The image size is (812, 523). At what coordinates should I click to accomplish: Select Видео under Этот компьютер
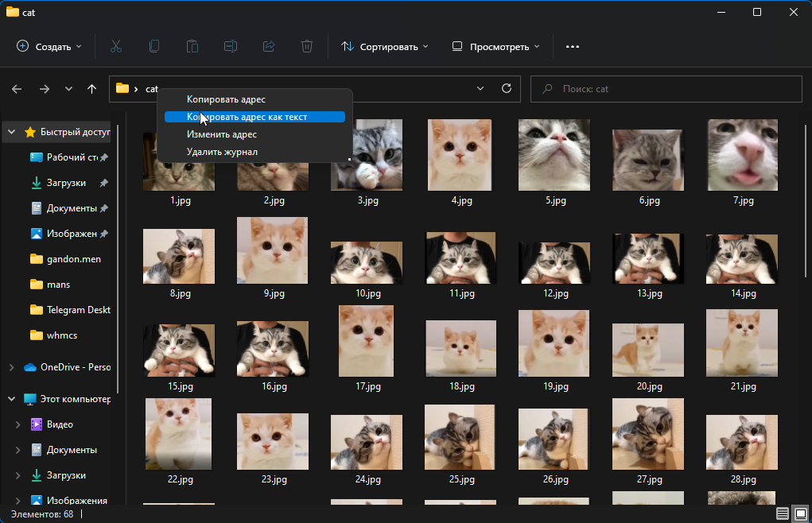click(x=52, y=424)
